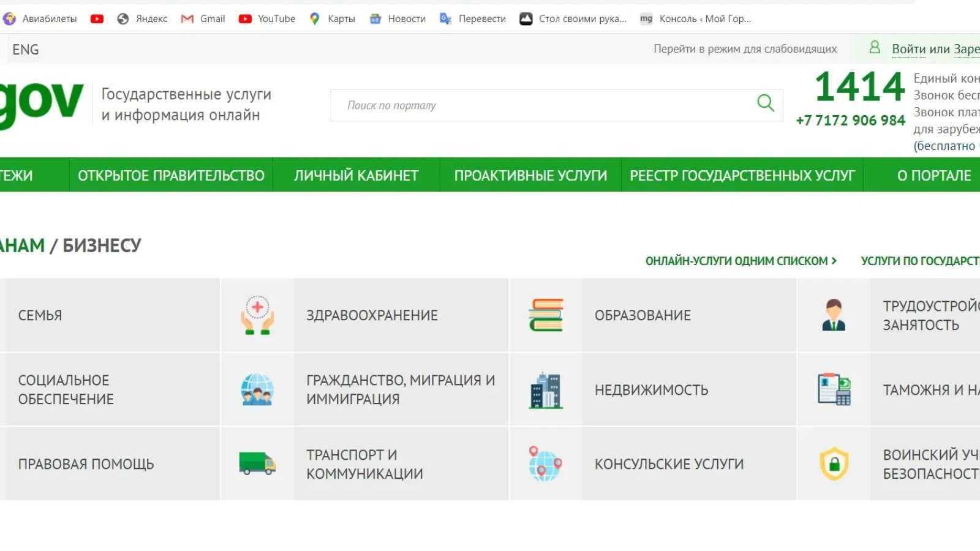Click the Healthcare hands-with-cross icon

point(257,315)
